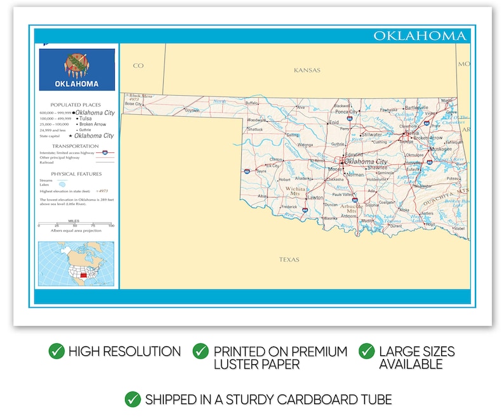This screenshot has height=420, width=504.
Task: Click the HIGH RESOLUTION text
Action: click(x=124, y=351)
